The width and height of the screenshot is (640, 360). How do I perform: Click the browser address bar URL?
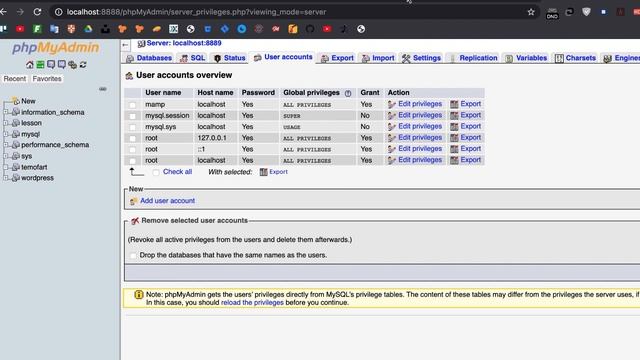(x=196, y=12)
